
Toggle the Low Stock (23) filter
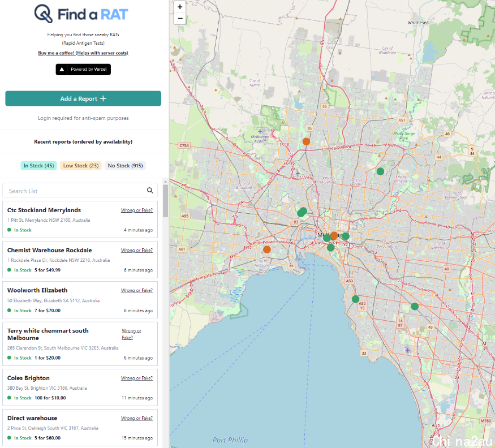tap(81, 165)
